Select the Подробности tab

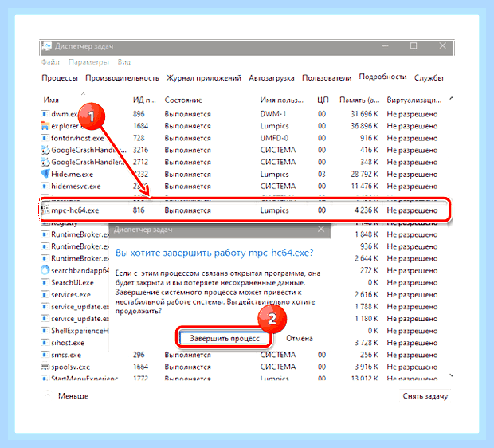coord(382,77)
